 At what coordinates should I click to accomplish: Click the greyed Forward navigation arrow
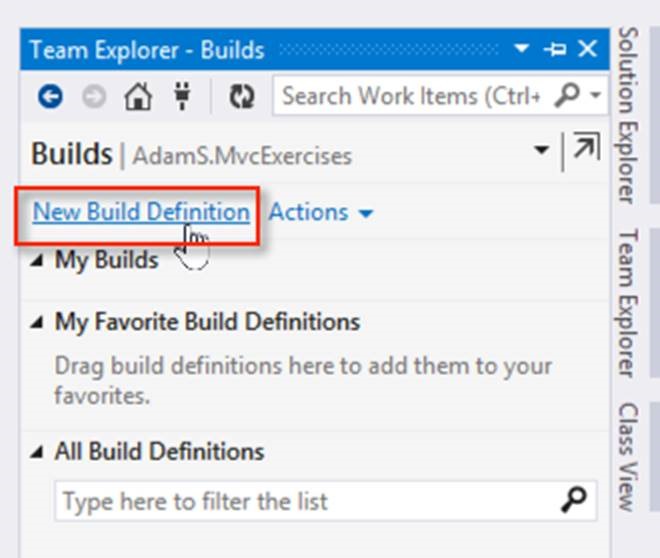(94, 96)
